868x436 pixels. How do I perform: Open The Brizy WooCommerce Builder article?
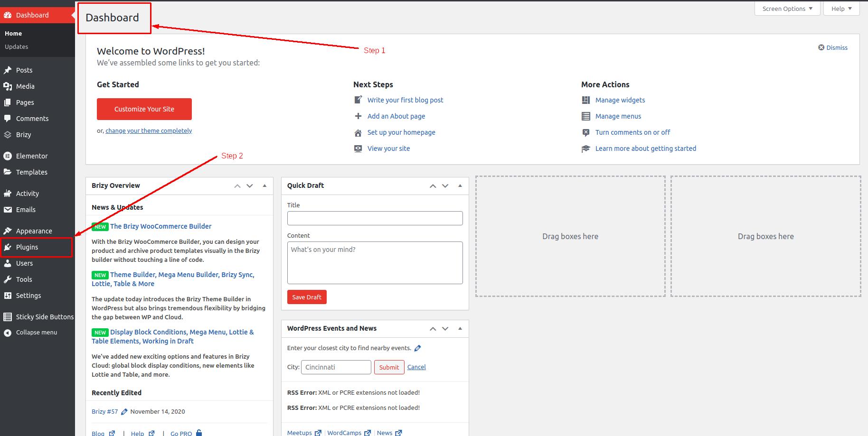click(x=161, y=226)
